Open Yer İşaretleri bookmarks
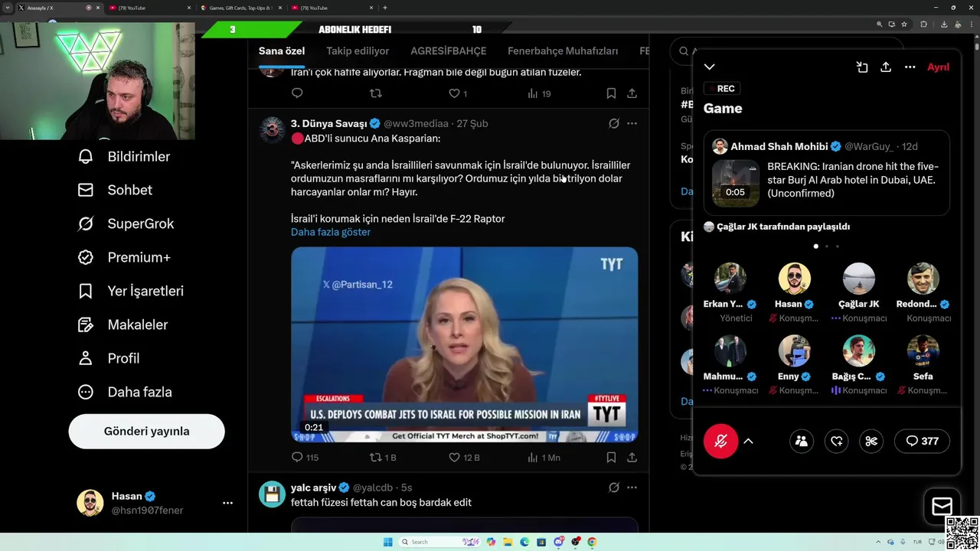The width and height of the screenshot is (980, 551). click(131, 291)
